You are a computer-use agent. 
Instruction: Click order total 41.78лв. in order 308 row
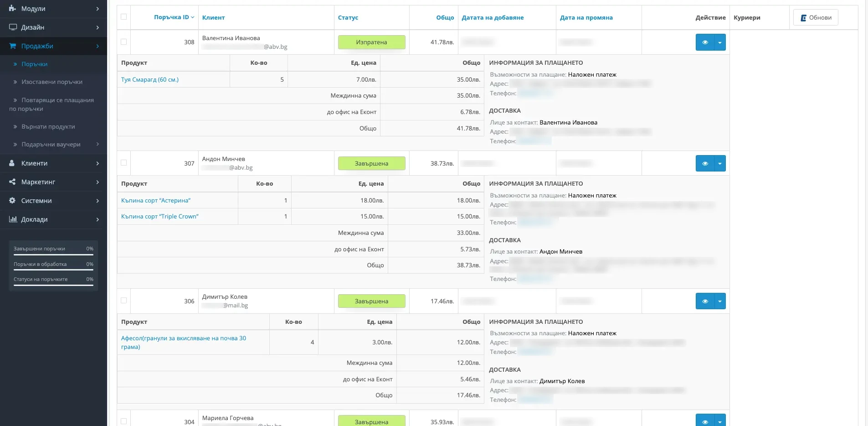442,42
